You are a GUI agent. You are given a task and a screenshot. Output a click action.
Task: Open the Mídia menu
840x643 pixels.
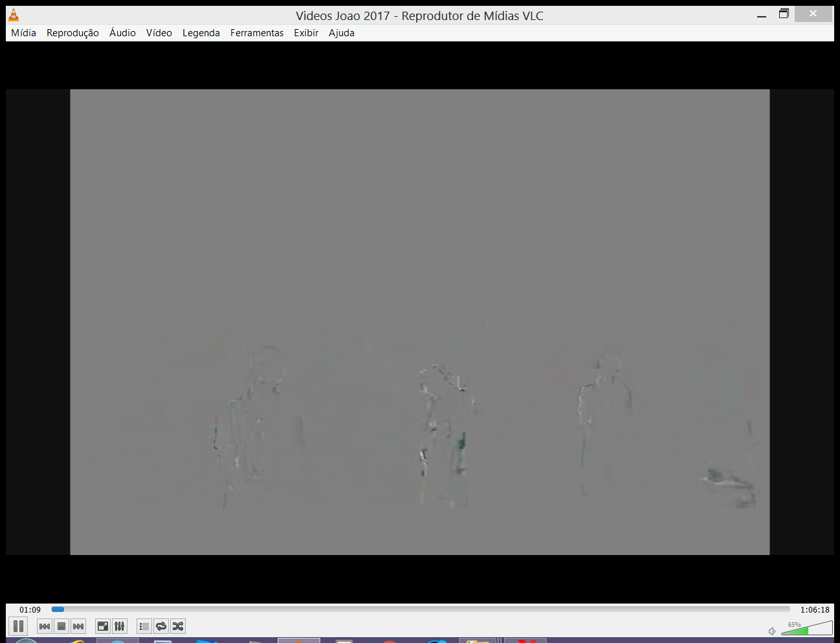[x=23, y=33]
